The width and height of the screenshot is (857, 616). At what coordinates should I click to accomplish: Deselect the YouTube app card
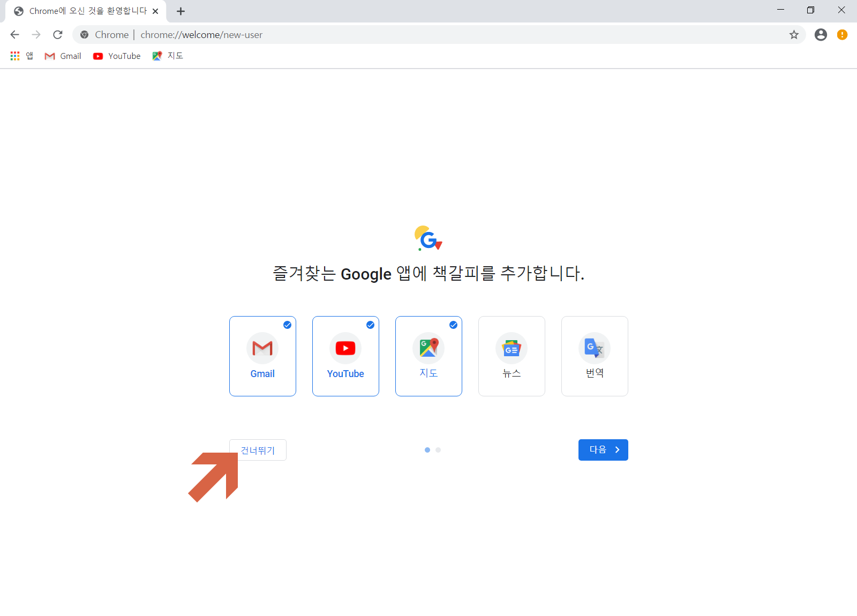345,356
